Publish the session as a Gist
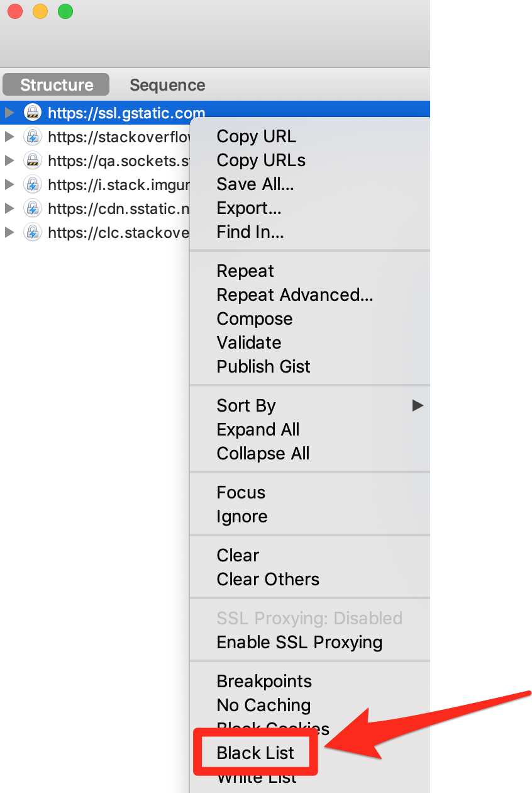Viewport: 532px width, 793px height. [x=263, y=366]
